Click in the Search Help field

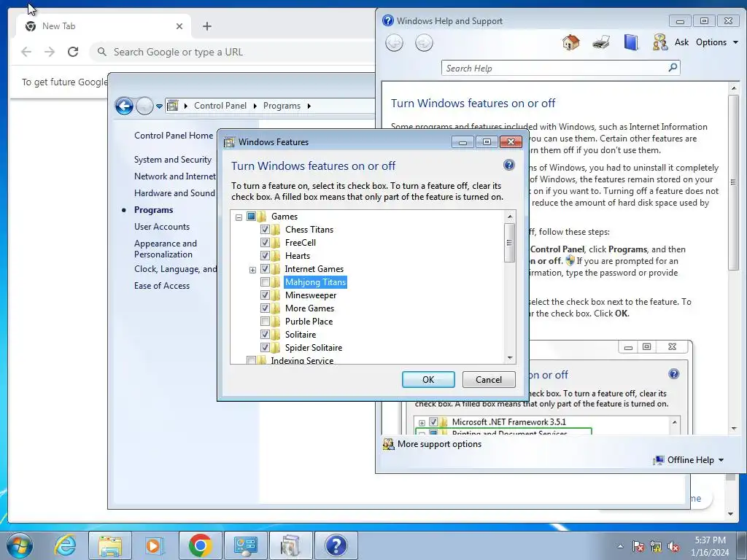click(x=555, y=68)
